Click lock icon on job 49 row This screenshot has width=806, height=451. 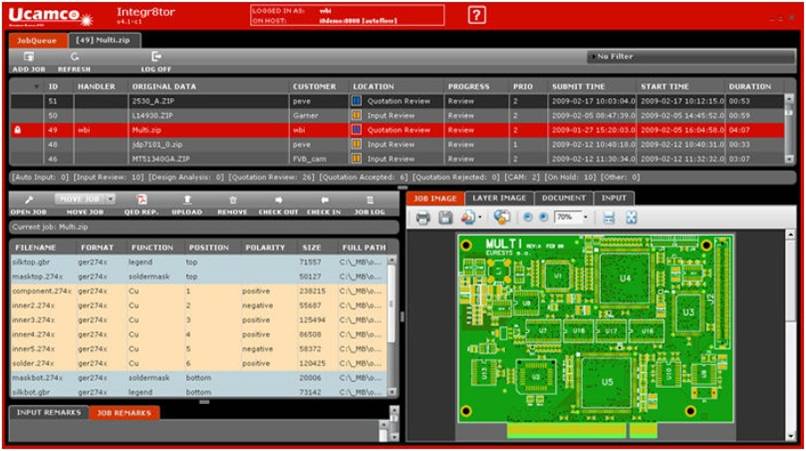(x=17, y=130)
